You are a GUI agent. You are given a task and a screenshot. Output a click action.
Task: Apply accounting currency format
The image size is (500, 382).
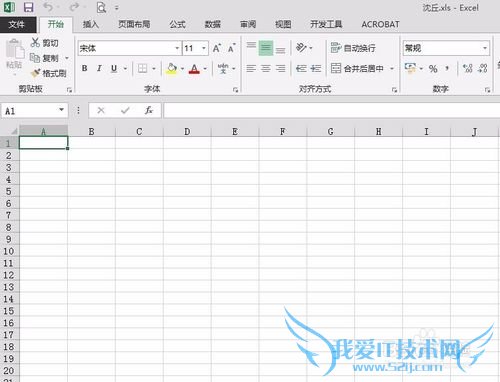[410, 68]
